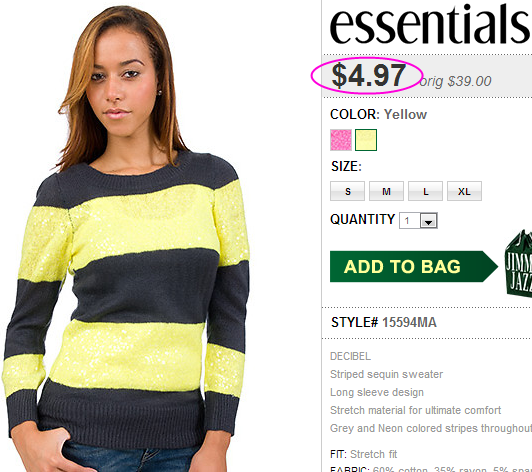The image size is (532, 472).
Task: Open the quantity dropdown arrow
Action: tap(429, 221)
